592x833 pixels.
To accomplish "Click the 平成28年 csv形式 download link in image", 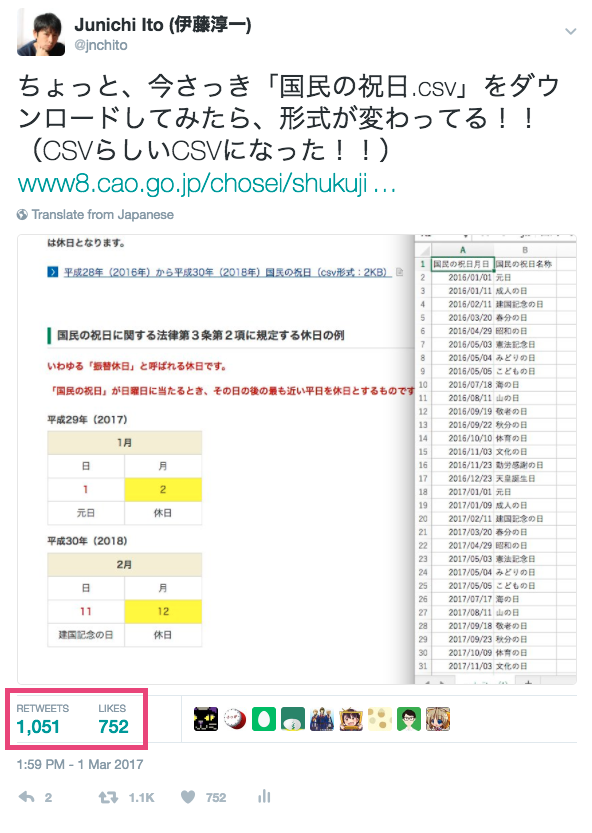I will (x=227, y=272).
